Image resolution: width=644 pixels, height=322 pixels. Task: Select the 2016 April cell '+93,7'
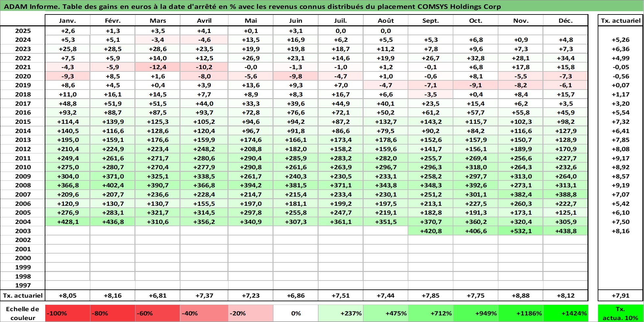(204, 112)
